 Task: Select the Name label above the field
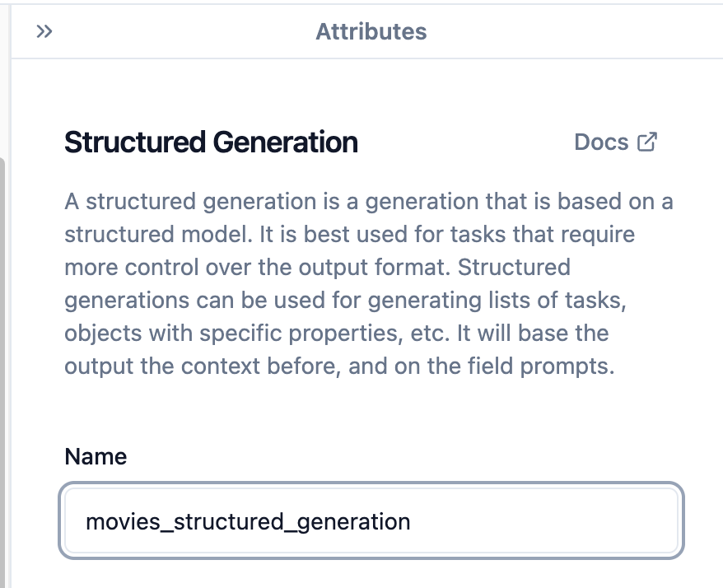tap(96, 456)
